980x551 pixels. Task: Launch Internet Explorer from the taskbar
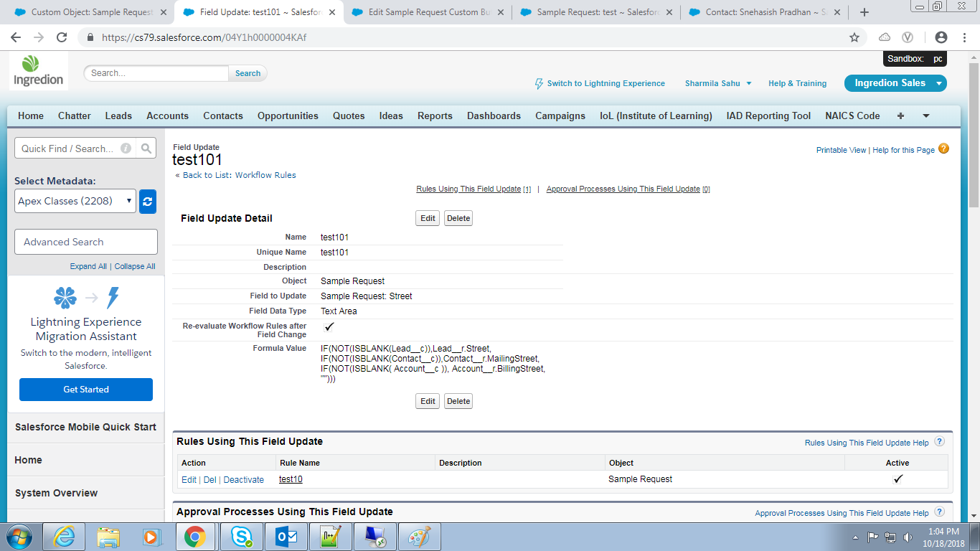click(64, 537)
